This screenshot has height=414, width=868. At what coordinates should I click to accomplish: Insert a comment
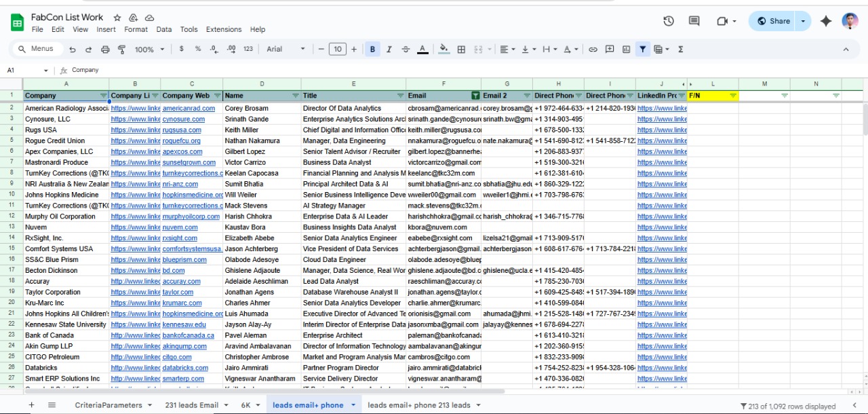[x=610, y=49]
